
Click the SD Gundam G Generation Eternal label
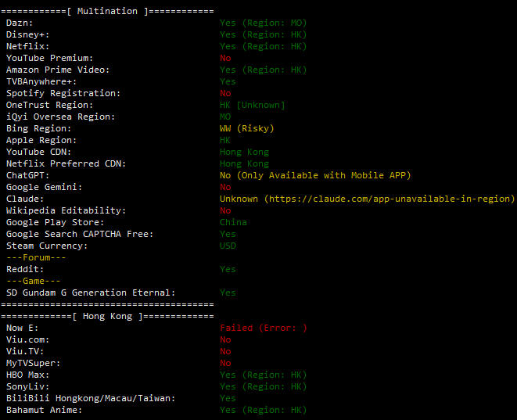coord(91,293)
